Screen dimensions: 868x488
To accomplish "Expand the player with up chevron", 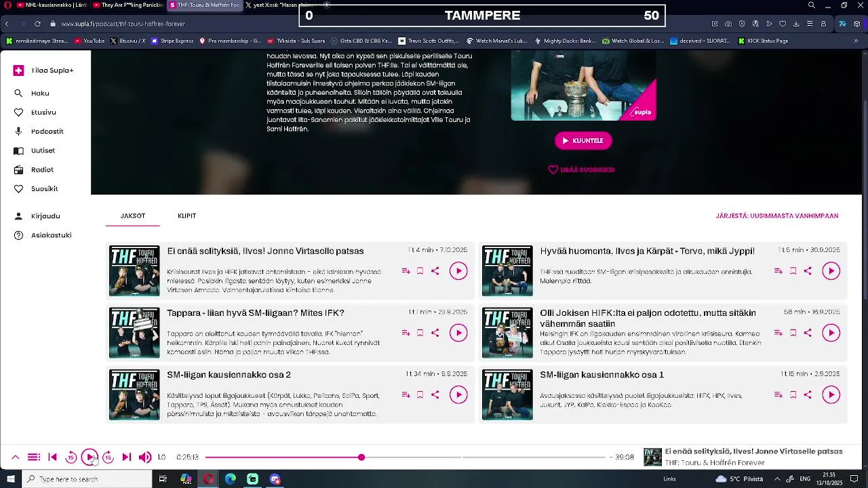I will tap(15, 457).
